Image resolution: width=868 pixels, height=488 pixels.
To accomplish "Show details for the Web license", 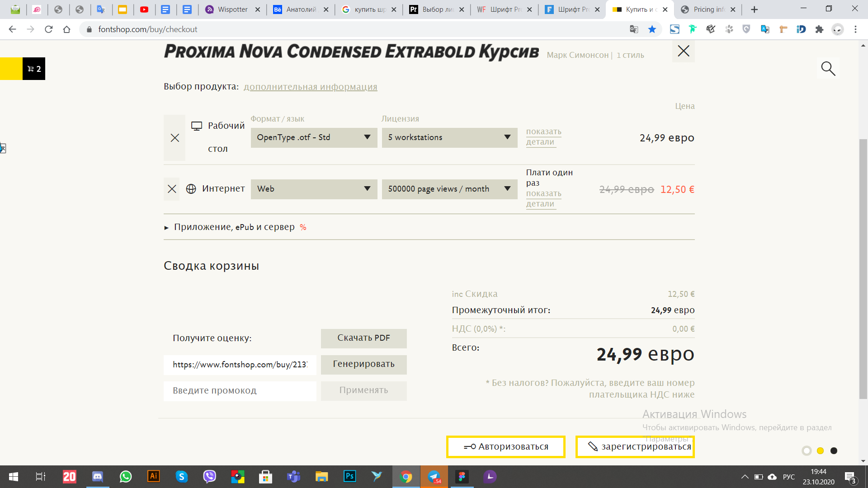I will pos(543,198).
